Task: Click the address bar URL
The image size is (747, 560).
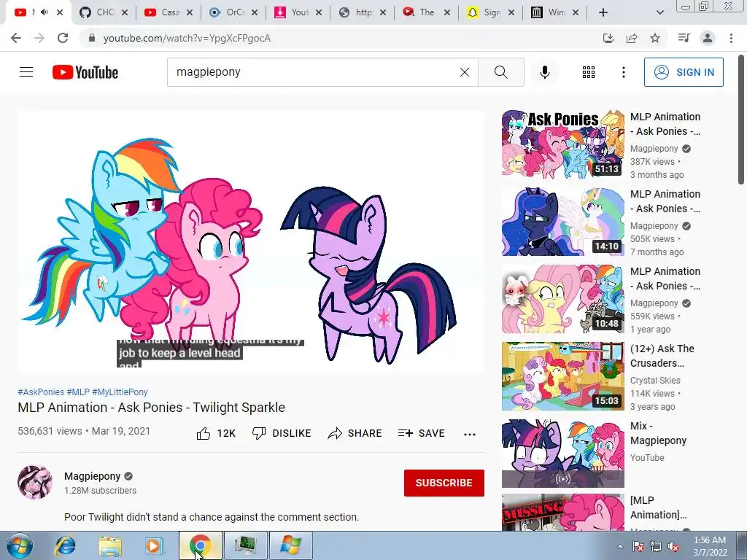Action: [x=187, y=38]
